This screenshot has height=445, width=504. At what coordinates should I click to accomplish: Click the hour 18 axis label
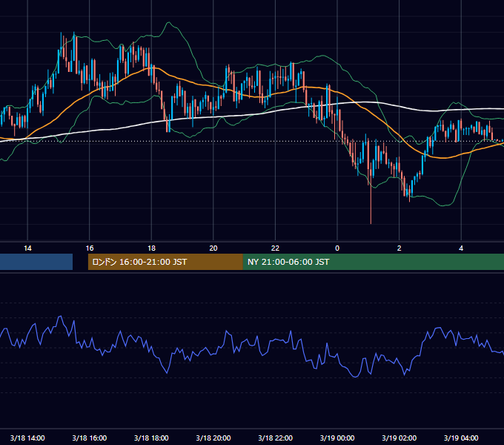tap(151, 248)
